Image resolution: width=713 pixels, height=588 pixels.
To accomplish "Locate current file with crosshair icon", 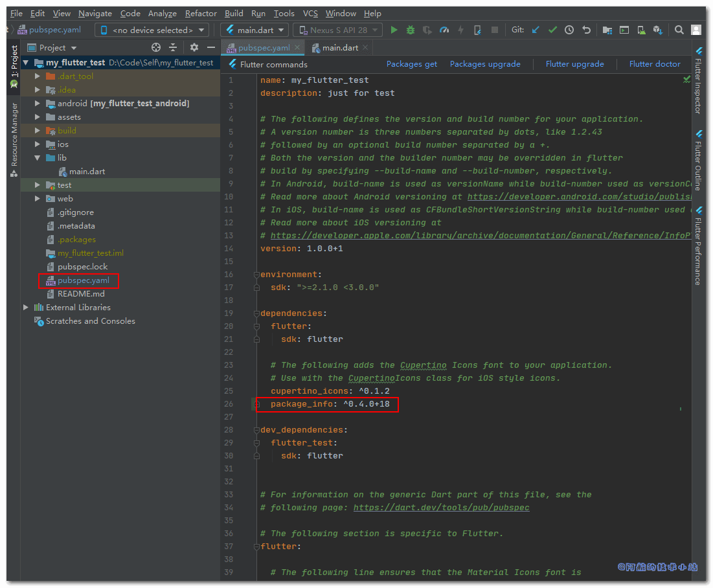I will click(155, 47).
